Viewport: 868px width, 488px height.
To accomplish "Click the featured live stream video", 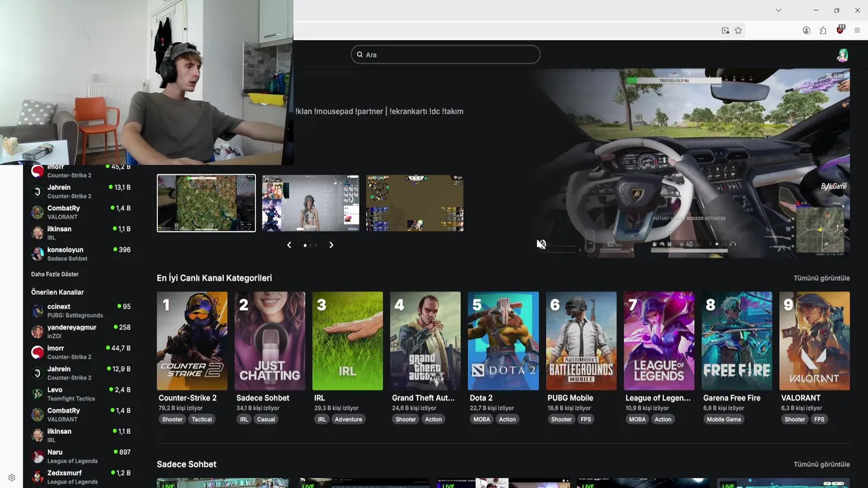I will [690, 163].
